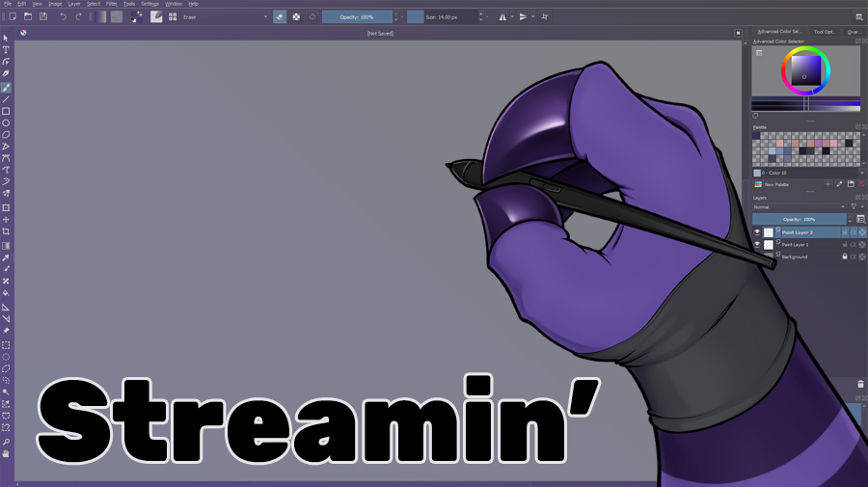Select the Freehand Brush tool
This screenshot has width=868, height=487.
tap(6, 88)
